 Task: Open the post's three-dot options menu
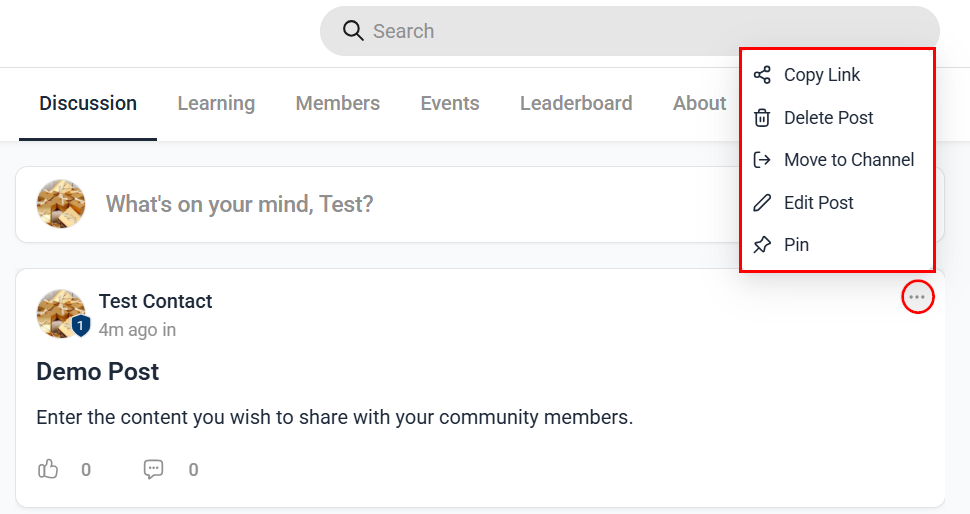coord(917,298)
